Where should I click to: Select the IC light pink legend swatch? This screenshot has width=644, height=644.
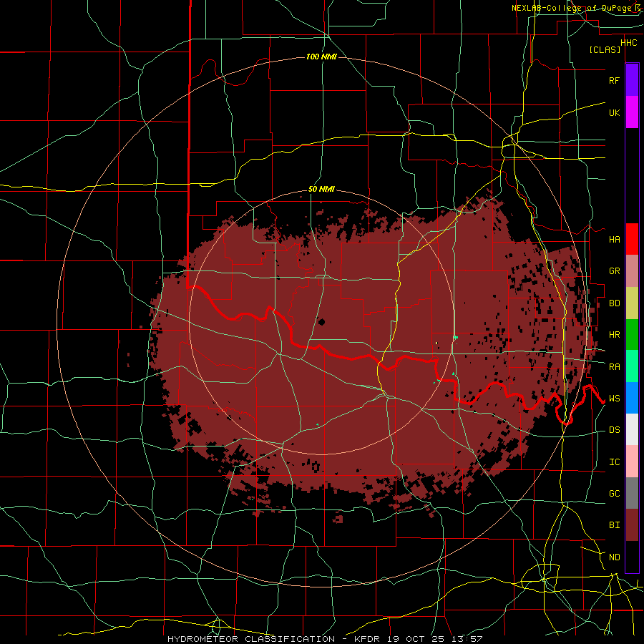coord(632,462)
